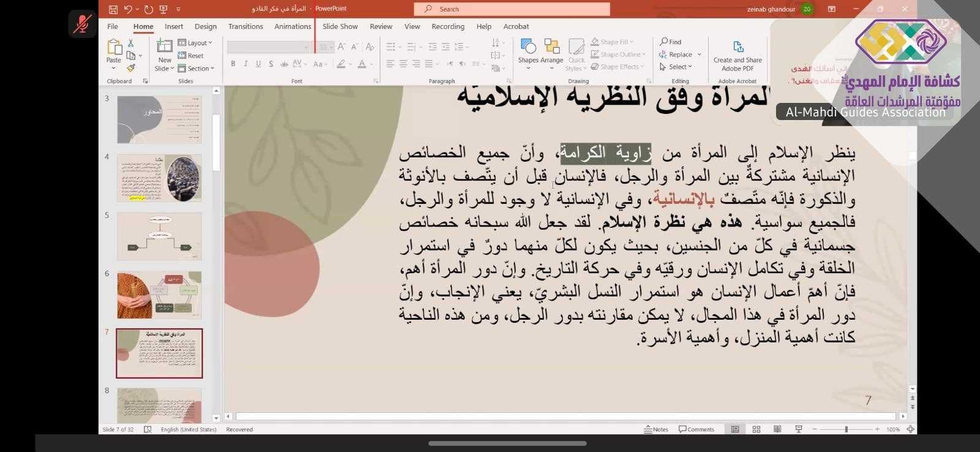980x452 pixels.
Task: Select the Format Painter brush icon
Action: tap(130, 68)
